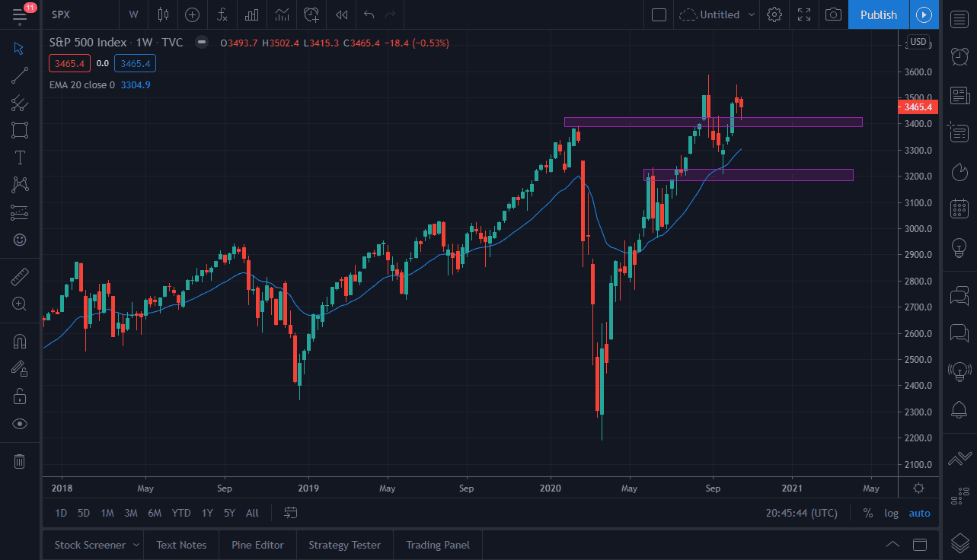Open the Emoji drawing tool
Screen dimensions: 977x560
tap(19, 240)
